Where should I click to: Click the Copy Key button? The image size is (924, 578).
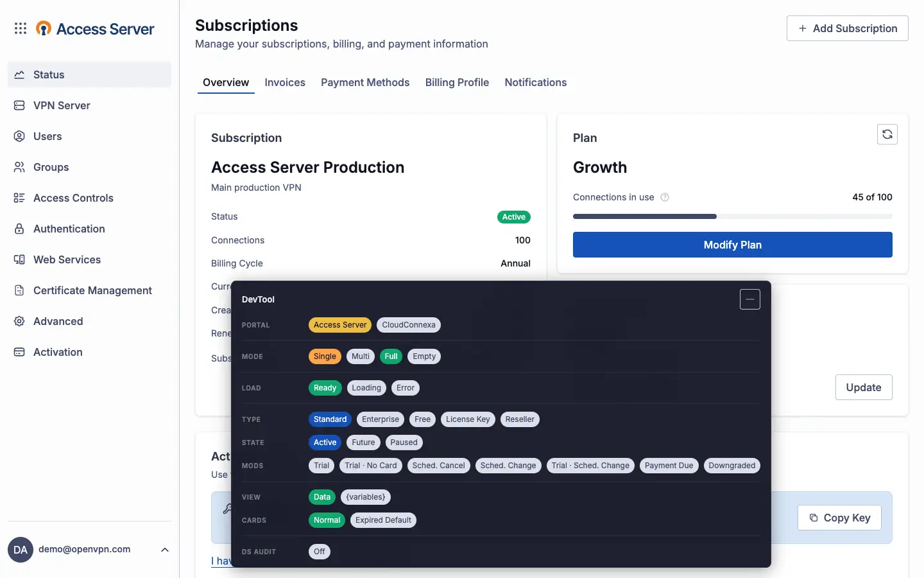tap(839, 518)
